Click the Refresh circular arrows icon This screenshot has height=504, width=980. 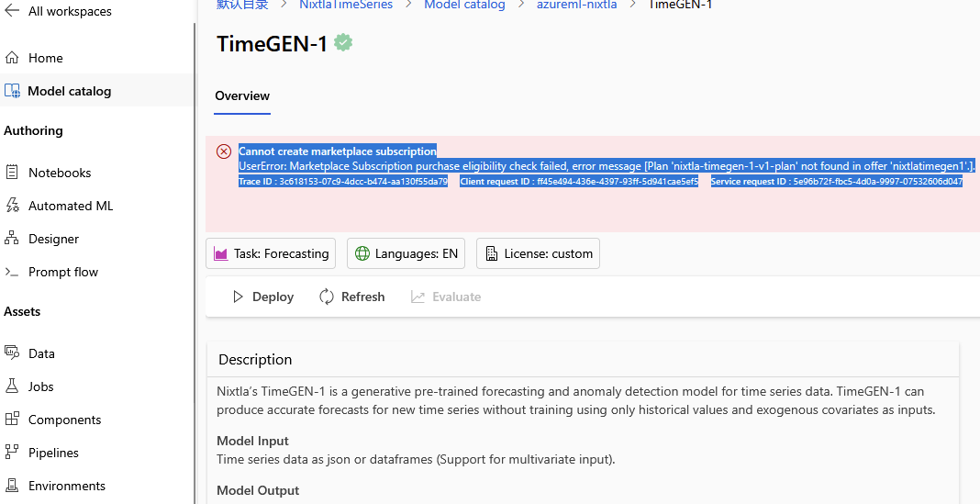point(327,297)
